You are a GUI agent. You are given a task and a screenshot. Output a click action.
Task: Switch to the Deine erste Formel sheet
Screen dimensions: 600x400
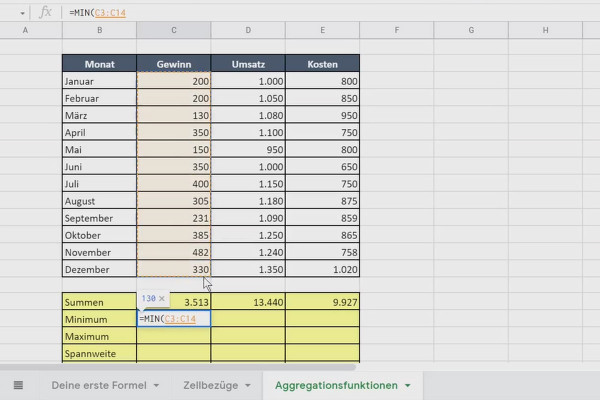tap(99, 385)
